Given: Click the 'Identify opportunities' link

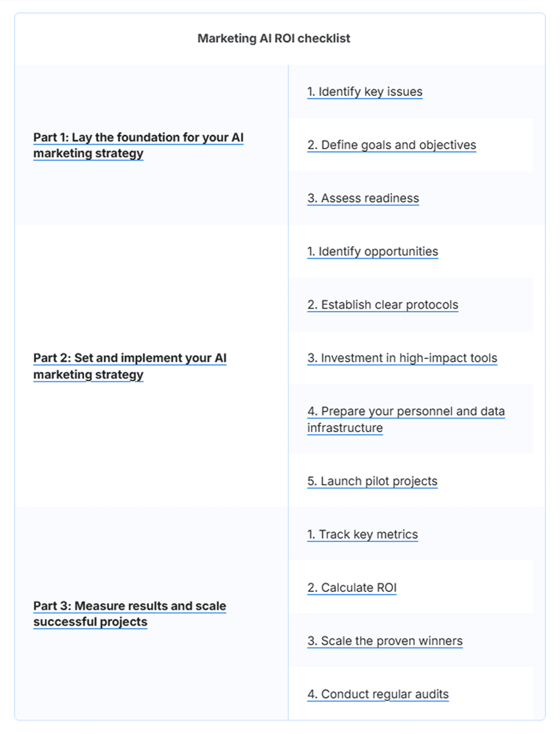Looking at the screenshot, I should pos(372,252).
